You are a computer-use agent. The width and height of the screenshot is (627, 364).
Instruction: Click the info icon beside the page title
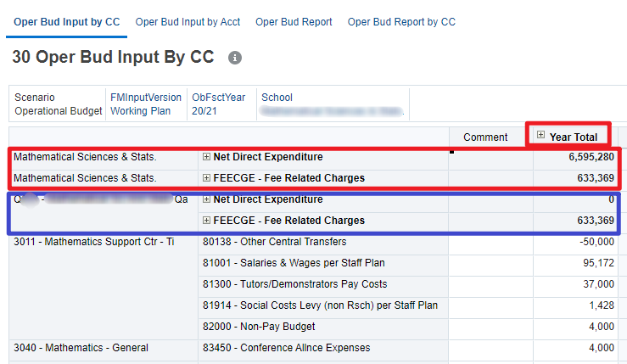point(235,58)
